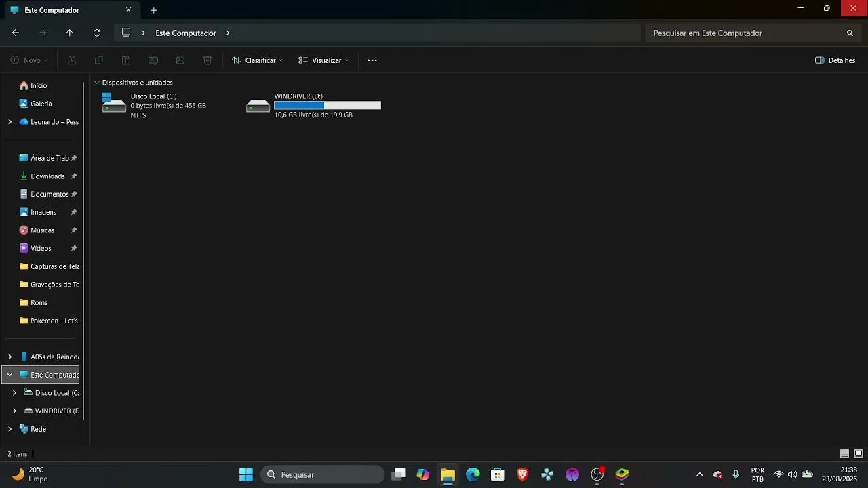Open Microsoft Edge from the taskbar

[473, 474]
